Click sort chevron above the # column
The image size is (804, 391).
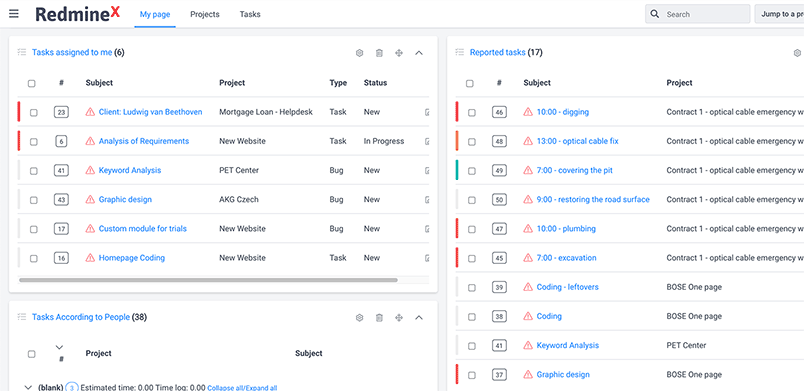[59, 347]
